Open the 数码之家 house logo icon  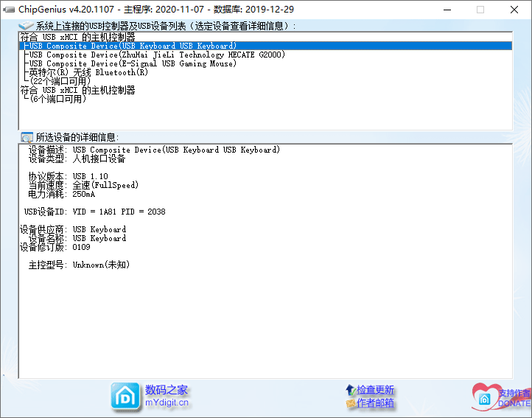125,396
